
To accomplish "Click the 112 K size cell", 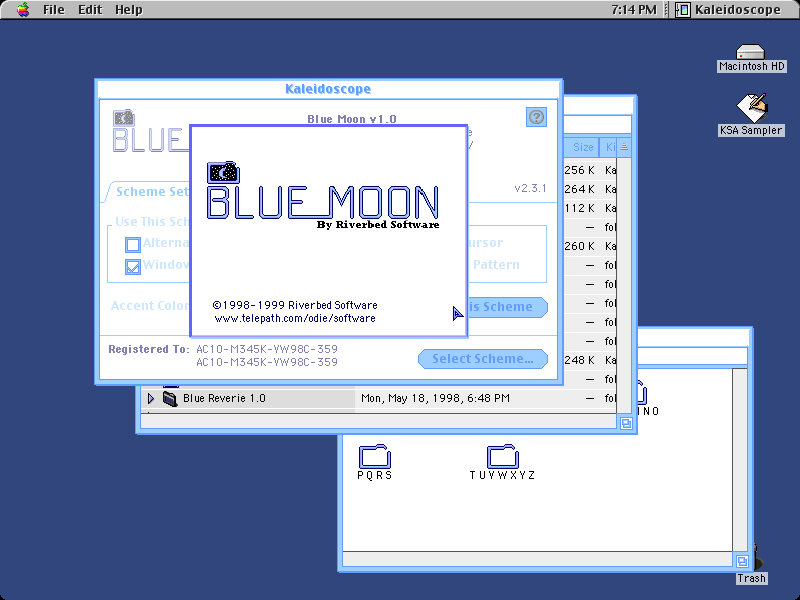I will click(579, 208).
